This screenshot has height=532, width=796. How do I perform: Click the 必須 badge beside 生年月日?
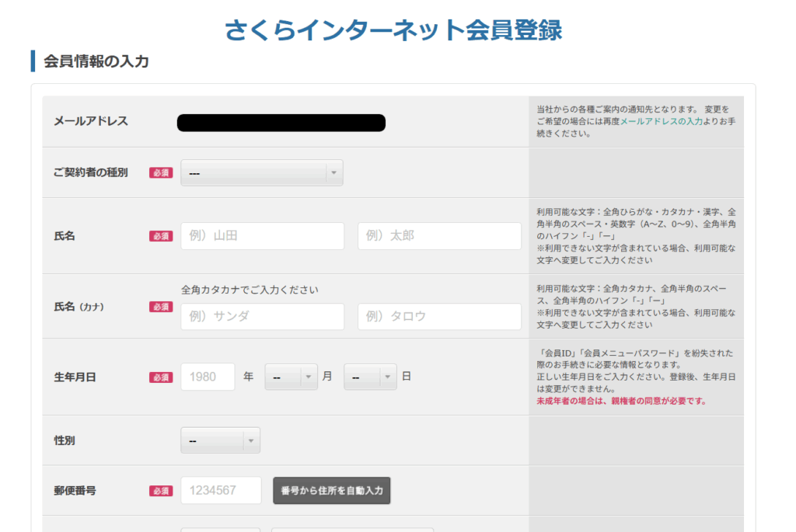coord(161,377)
